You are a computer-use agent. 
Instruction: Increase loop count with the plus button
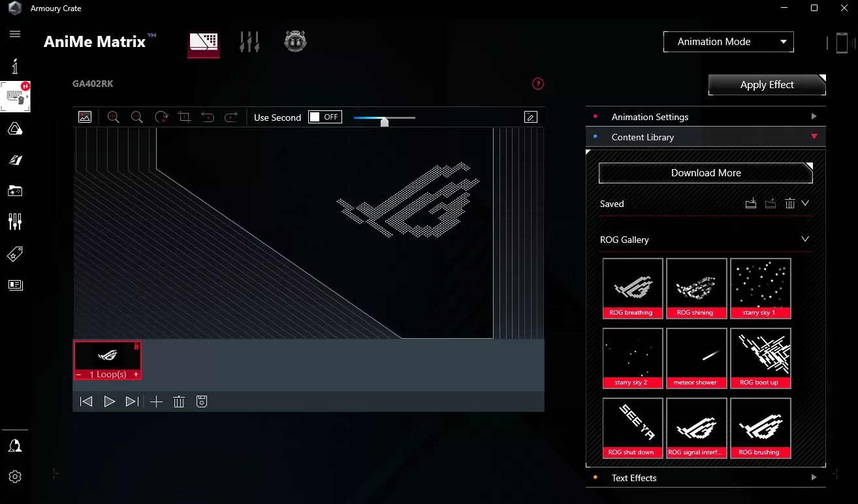tap(136, 375)
